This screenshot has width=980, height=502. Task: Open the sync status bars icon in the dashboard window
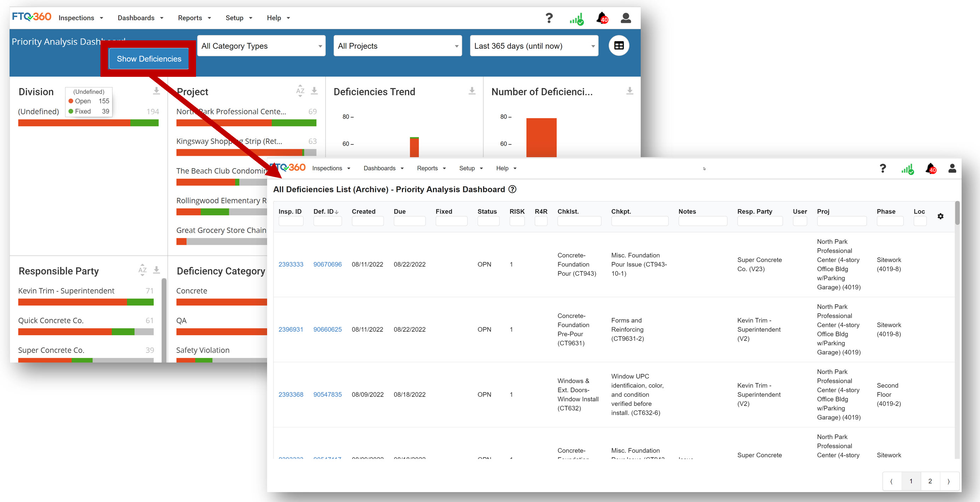click(x=576, y=19)
